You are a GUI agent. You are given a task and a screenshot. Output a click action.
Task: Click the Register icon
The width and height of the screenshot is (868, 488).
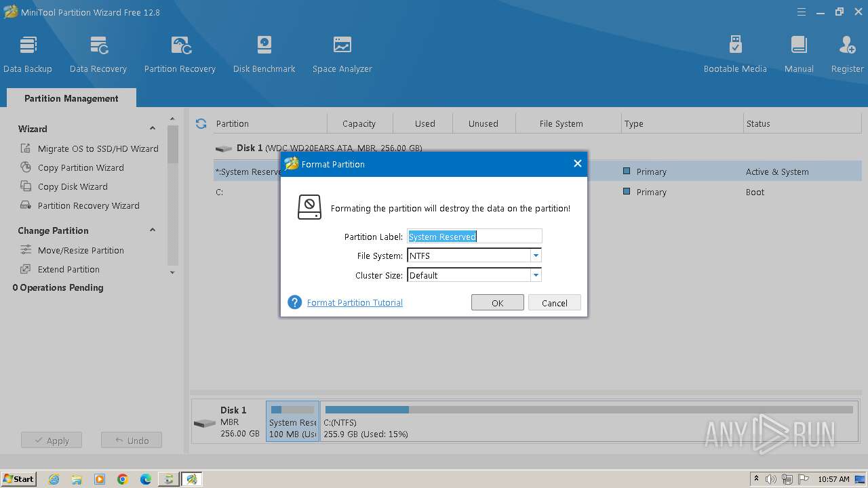click(x=847, y=54)
